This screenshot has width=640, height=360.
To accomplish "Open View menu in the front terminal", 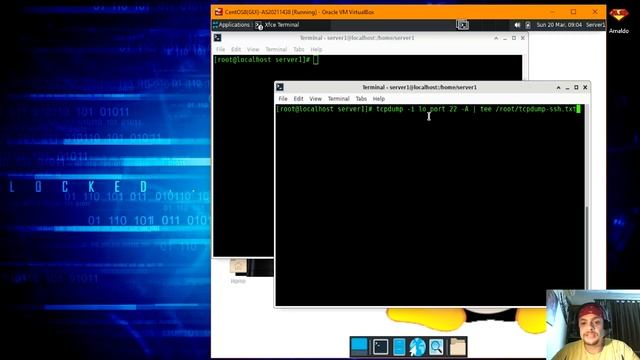I will point(315,99).
